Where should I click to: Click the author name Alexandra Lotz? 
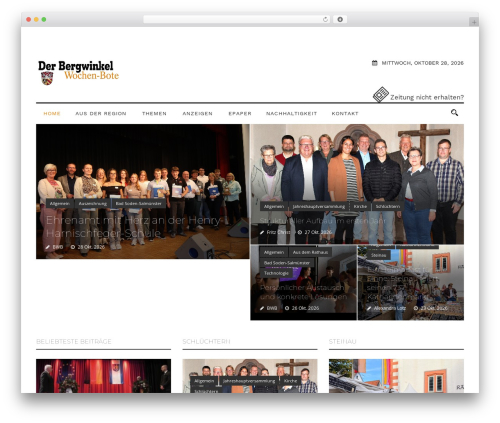[x=390, y=308]
